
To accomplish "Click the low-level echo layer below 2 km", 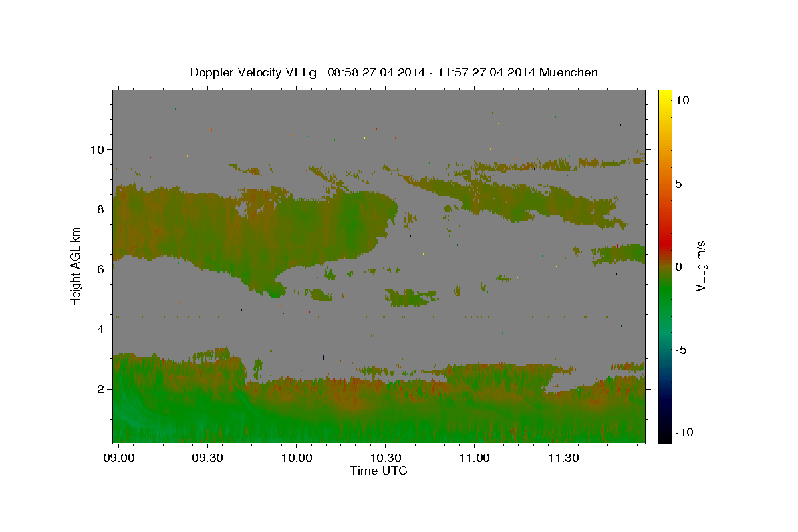I will [379, 416].
